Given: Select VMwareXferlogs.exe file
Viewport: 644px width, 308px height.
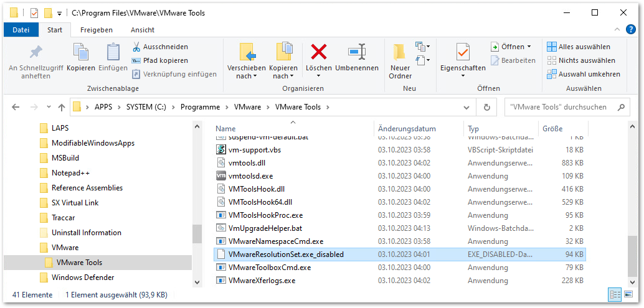Looking at the screenshot, I should click(400, 281).
